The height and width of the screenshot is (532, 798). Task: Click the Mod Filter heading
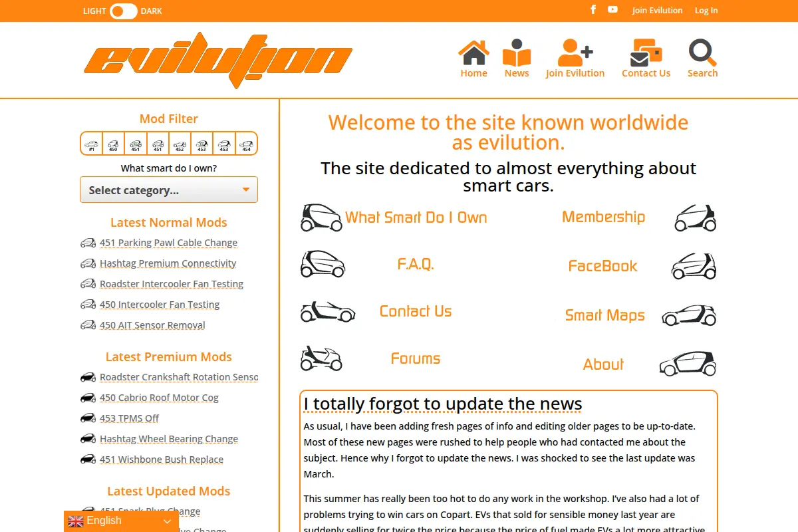click(169, 119)
